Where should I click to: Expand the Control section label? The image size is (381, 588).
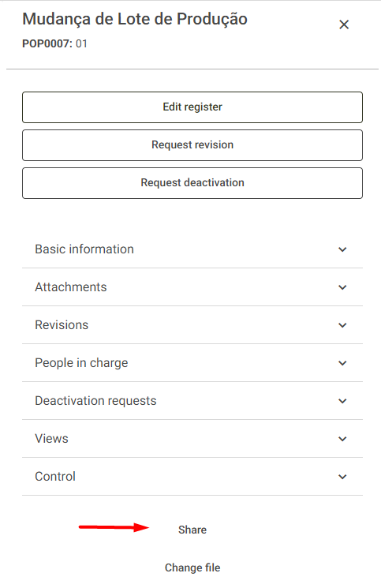[55, 477]
